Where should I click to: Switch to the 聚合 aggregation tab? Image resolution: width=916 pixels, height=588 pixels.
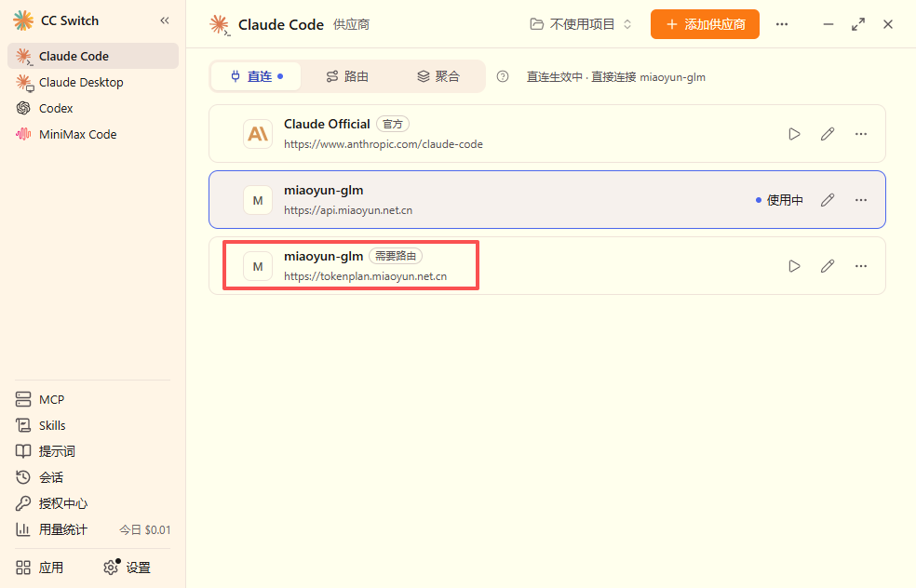pyautogui.click(x=438, y=76)
